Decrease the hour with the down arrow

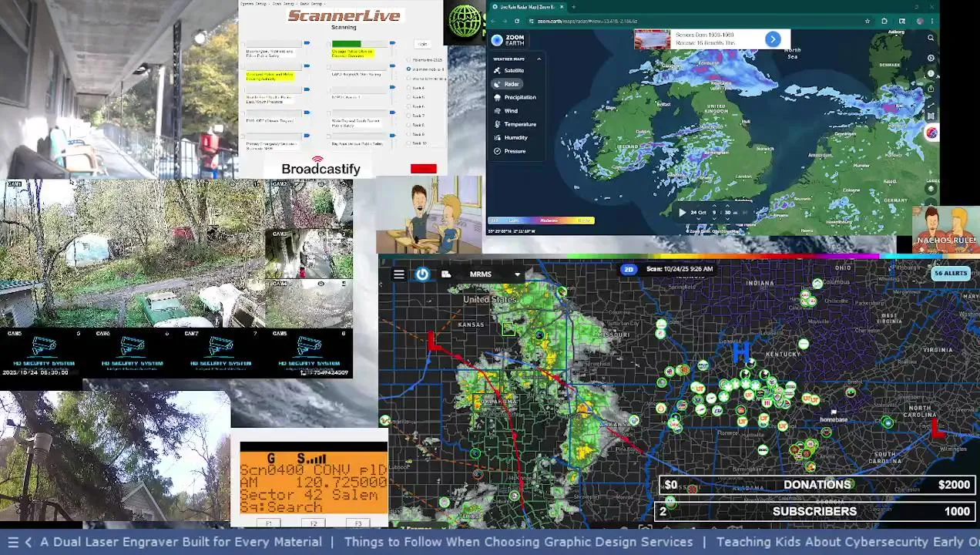tap(714, 218)
